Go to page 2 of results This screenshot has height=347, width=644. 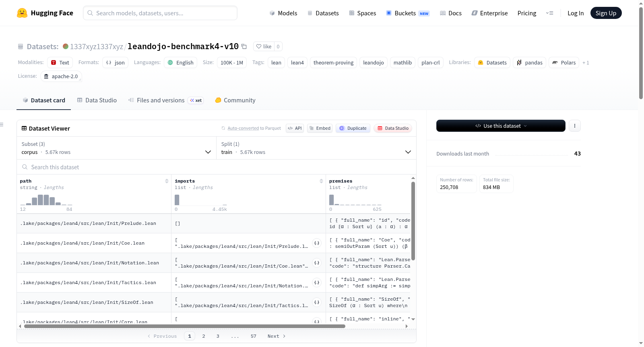[204, 336]
